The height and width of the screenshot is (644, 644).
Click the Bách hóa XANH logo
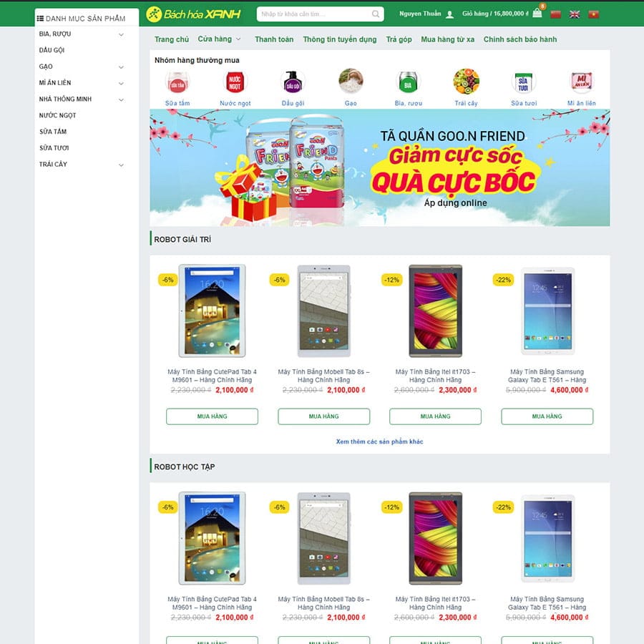[x=193, y=14]
